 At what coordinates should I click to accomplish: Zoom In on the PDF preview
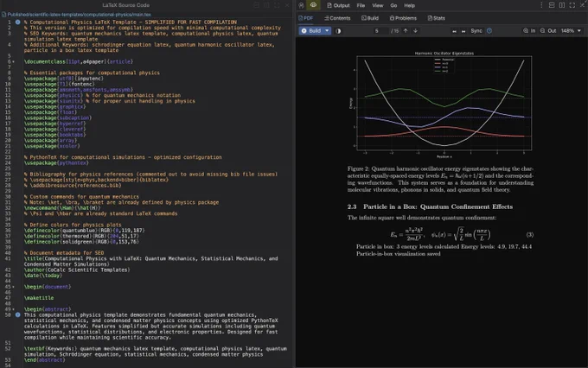point(529,31)
